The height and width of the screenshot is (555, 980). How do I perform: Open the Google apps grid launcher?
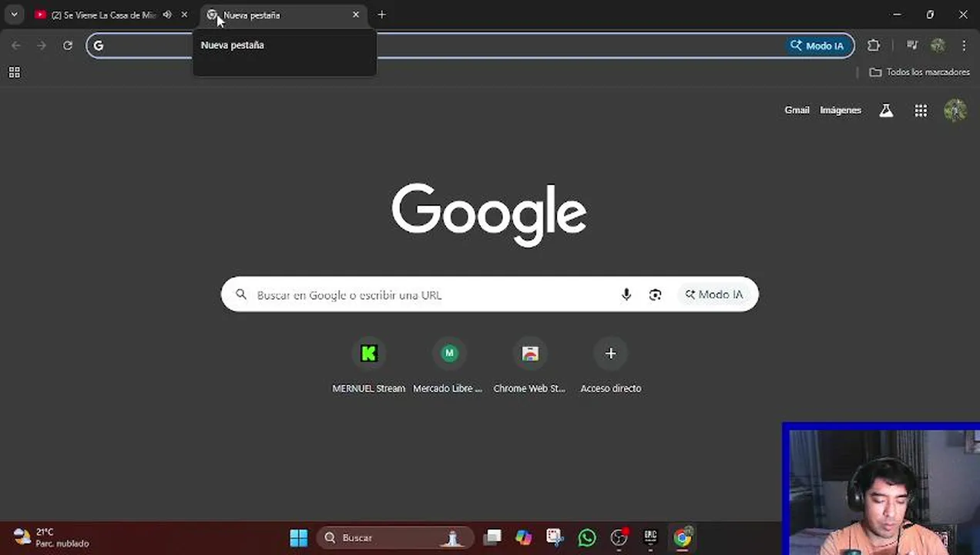pyautogui.click(x=921, y=110)
